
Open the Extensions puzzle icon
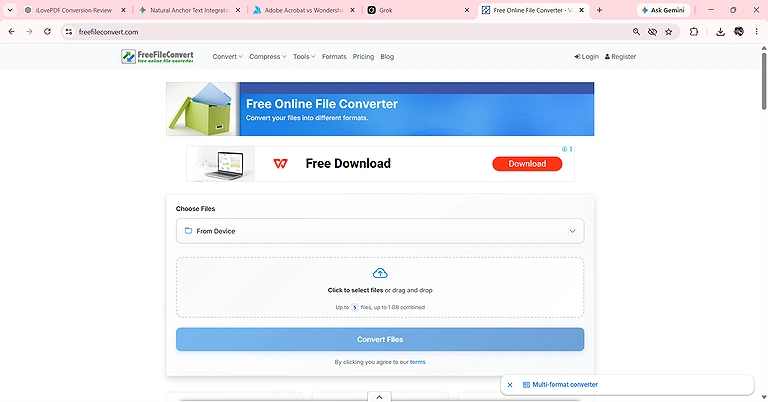coord(694,32)
